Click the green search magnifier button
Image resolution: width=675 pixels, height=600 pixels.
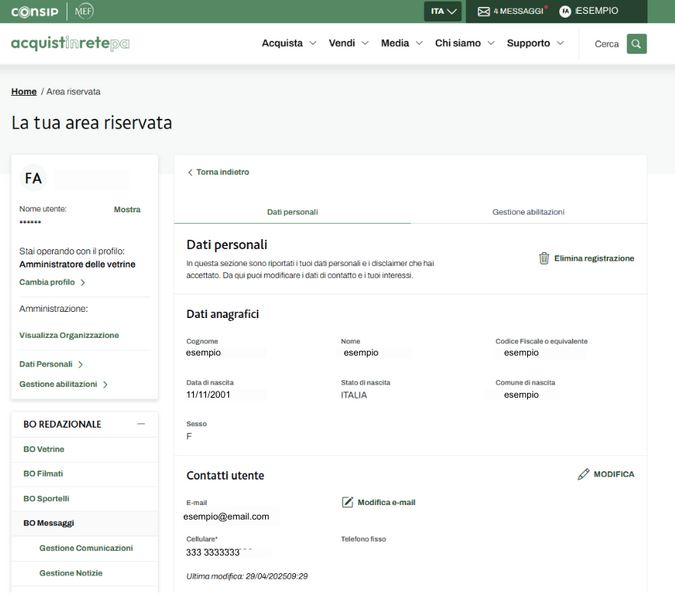coord(636,44)
